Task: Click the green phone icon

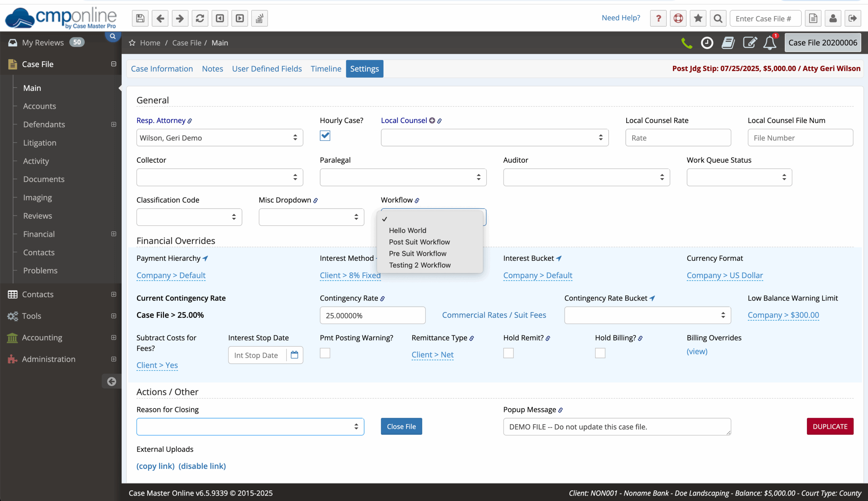Action: (687, 43)
